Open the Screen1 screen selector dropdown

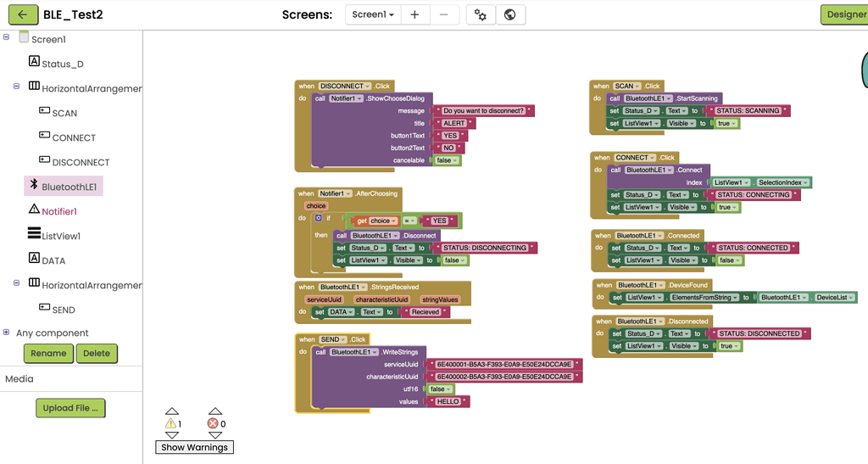click(373, 14)
